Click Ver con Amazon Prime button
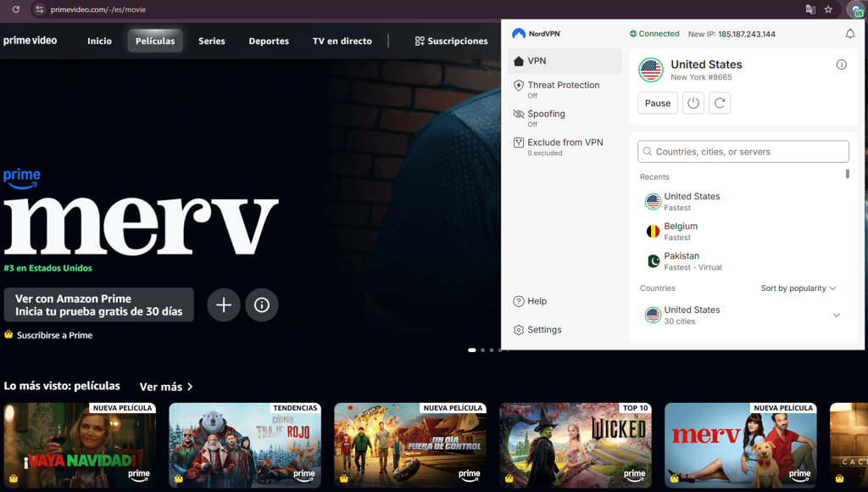This screenshot has width=868, height=492. (99, 305)
